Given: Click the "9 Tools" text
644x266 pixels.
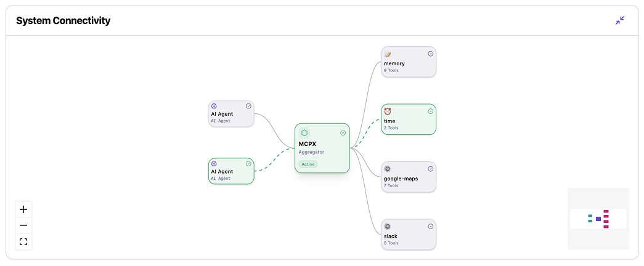Looking at the screenshot, I should click(391, 71).
